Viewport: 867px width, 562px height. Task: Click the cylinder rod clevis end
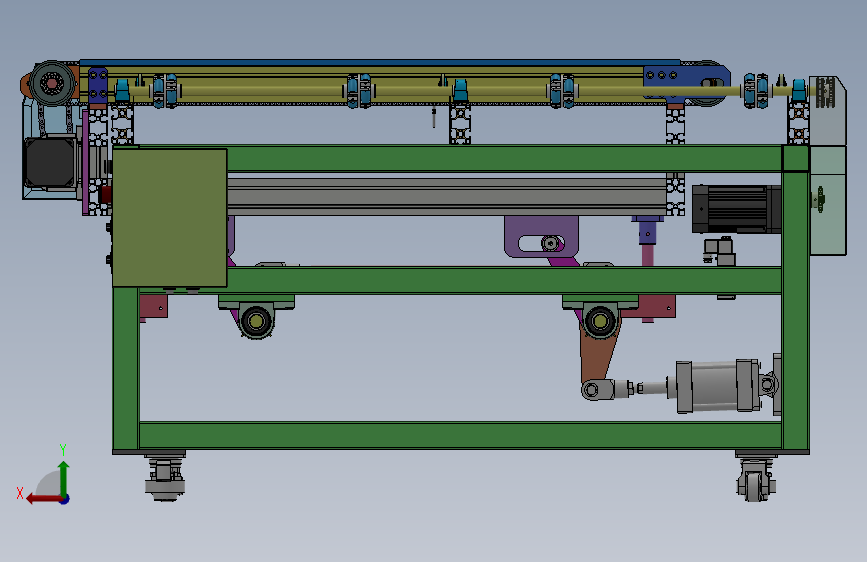597,389
